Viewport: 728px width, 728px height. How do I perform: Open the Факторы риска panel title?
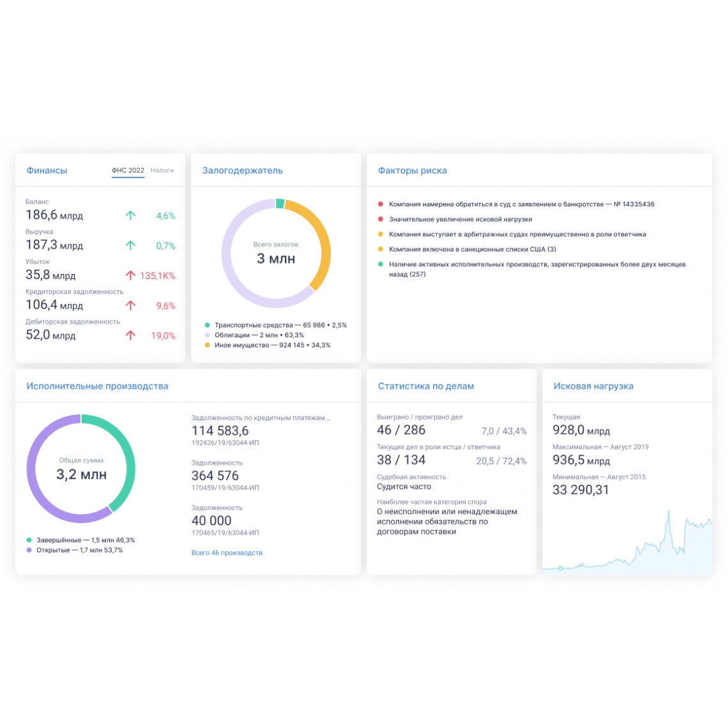413,171
